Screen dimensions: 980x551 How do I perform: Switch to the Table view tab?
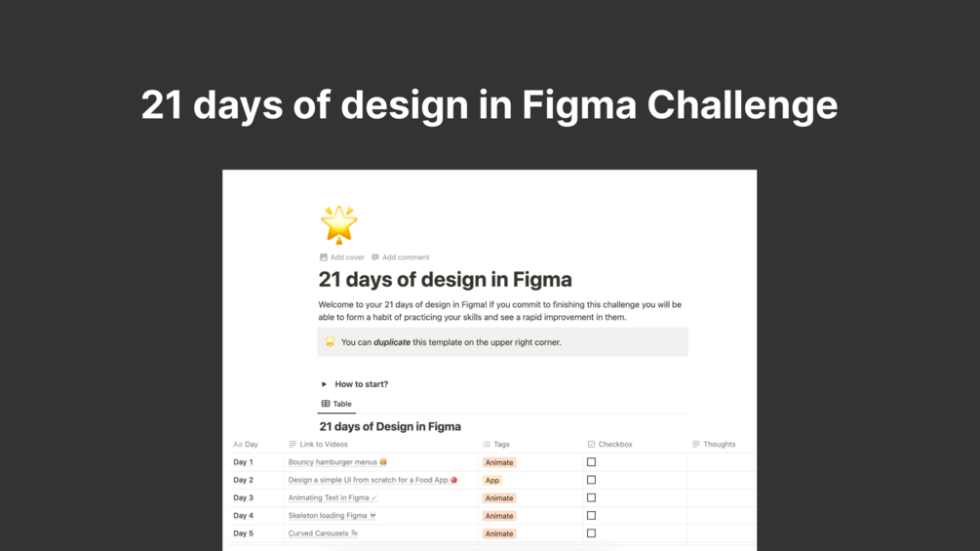coord(336,404)
